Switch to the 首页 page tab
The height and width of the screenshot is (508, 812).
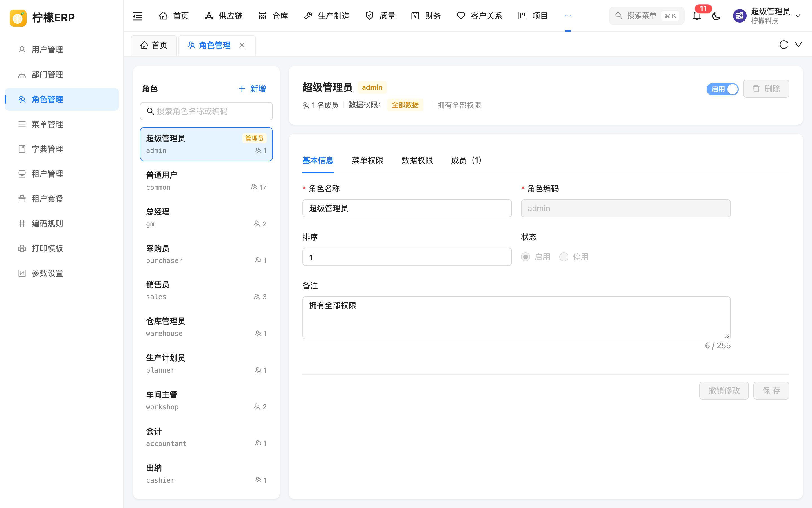click(x=154, y=45)
